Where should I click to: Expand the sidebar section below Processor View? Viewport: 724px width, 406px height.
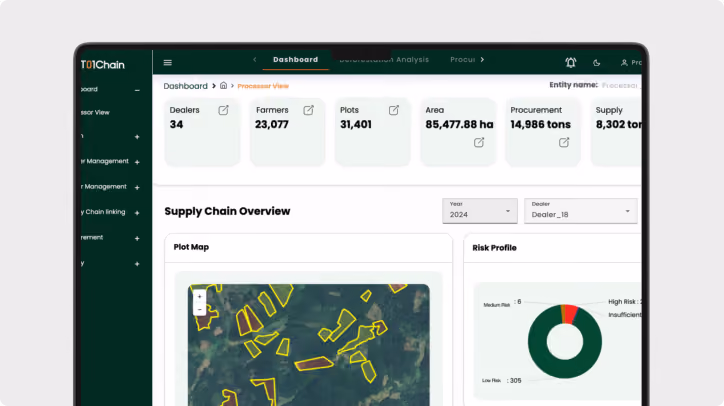pyautogui.click(x=137, y=137)
